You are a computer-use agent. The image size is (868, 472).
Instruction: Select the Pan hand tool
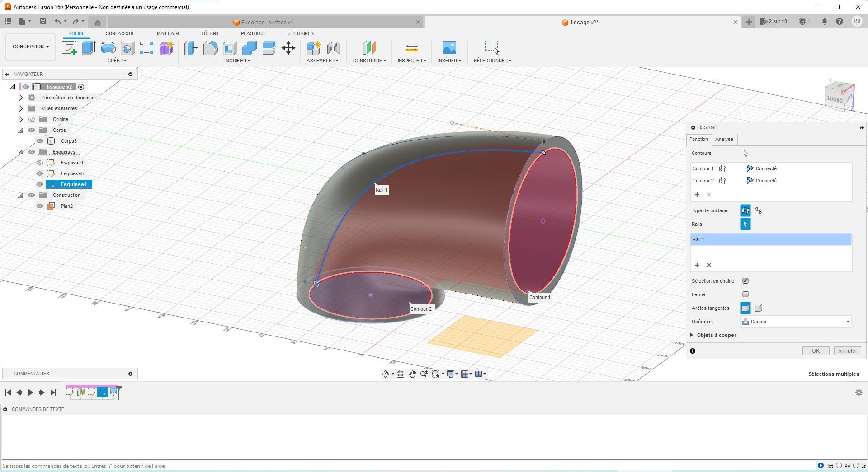point(412,374)
